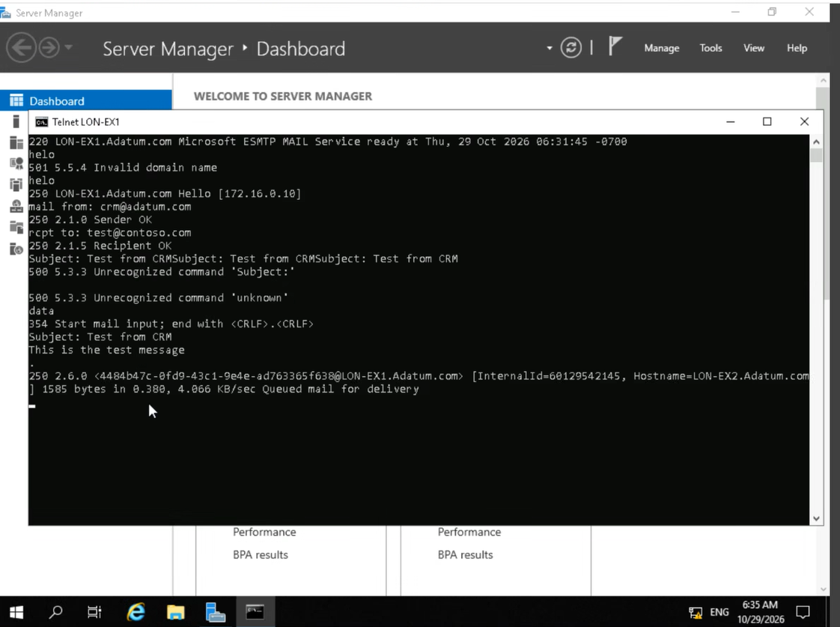This screenshot has height=627, width=840.
Task: Click the 'mail from: crm@adatum.com' line
Action: [x=110, y=207]
